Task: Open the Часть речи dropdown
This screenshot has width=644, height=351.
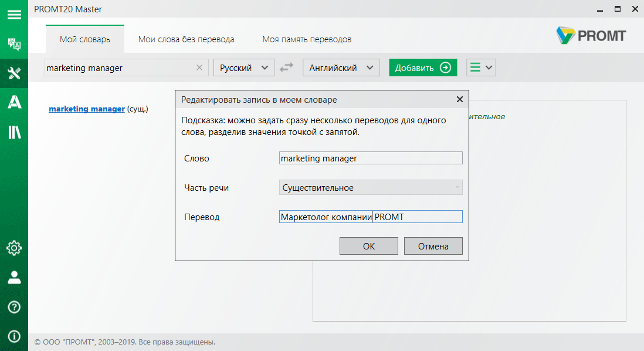Action: 371,187
